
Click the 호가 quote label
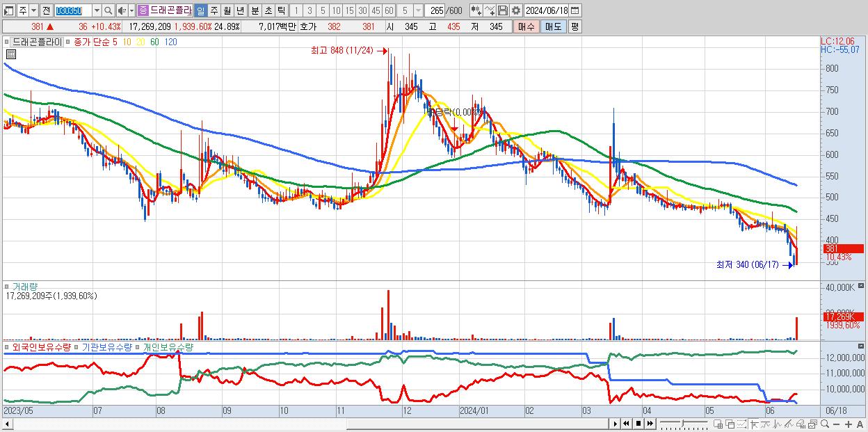[x=308, y=26]
